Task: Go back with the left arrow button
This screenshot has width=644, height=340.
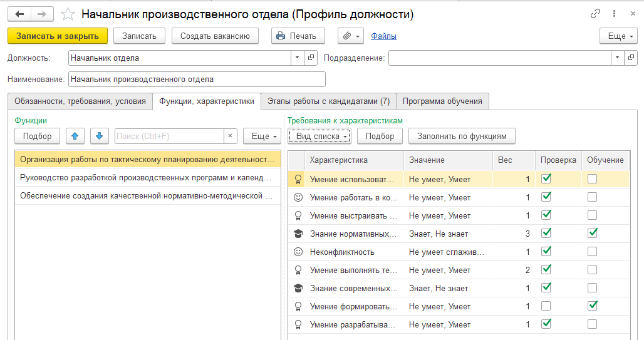Action: pyautogui.click(x=19, y=14)
